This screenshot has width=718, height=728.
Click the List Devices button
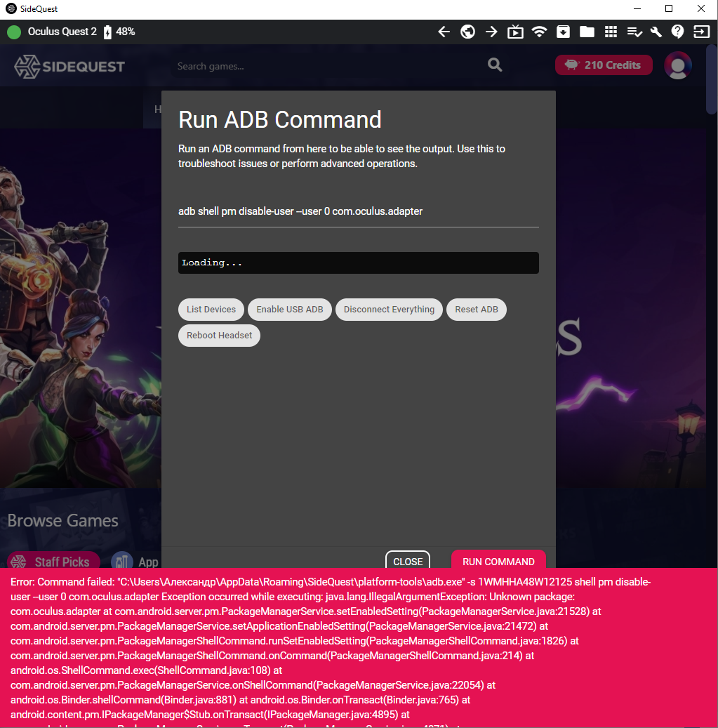pyautogui.click(x=211, y=310)
